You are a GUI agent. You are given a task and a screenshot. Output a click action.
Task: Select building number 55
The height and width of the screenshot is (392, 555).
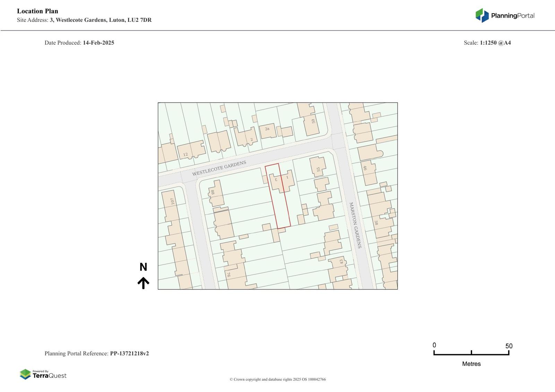(318, 169)
